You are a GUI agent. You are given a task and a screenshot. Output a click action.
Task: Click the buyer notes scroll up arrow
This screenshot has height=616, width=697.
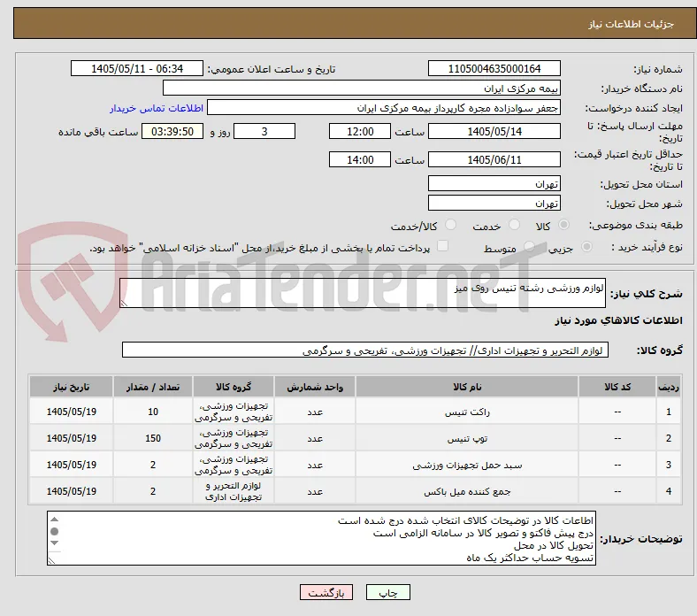pyautogui.click(x=54, y=519)
